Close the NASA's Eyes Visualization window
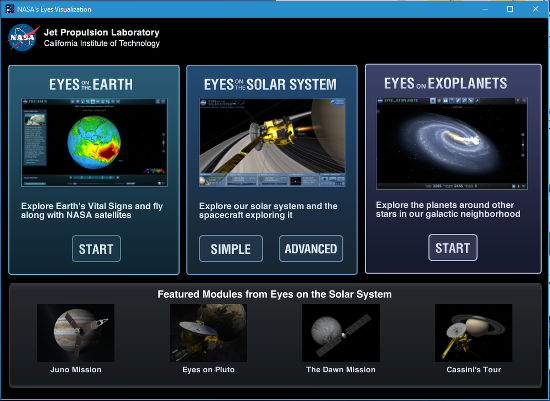The width and height of the screenshot is (550, 401). (536, 9)
